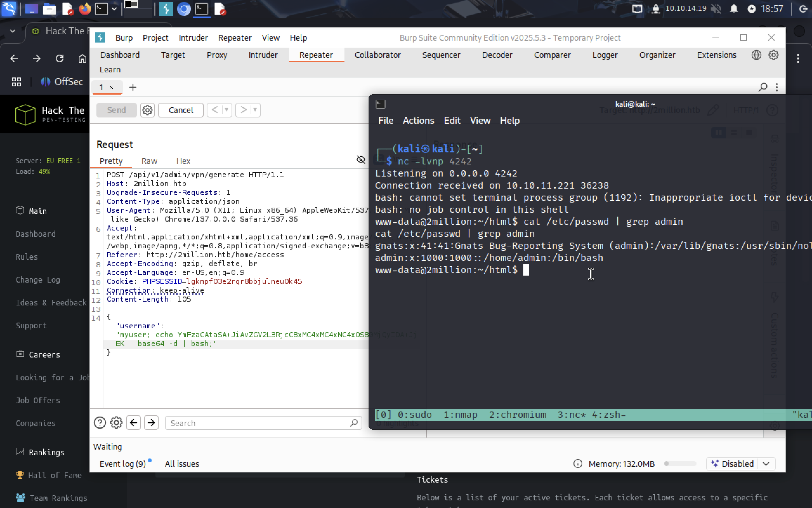Expand the AI Disabled dropdown arrow
The image size is (812, 508).
766,464
